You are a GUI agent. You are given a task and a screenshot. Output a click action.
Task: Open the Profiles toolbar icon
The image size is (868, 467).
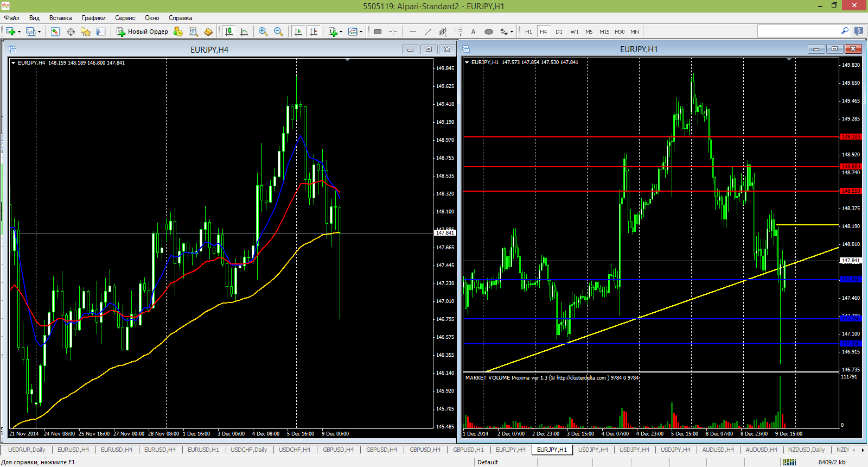click(x=30, y=31)
